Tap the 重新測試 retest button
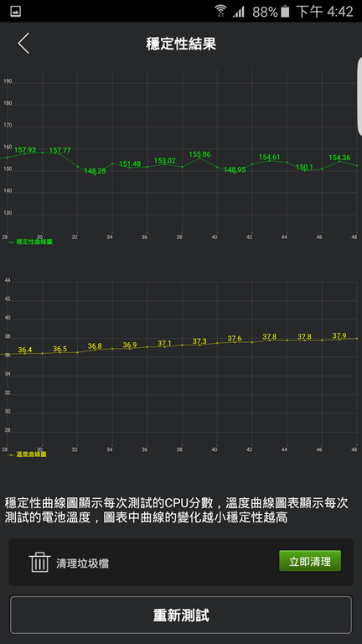Viewport: 362px width, 644px height. pos(181,615)
